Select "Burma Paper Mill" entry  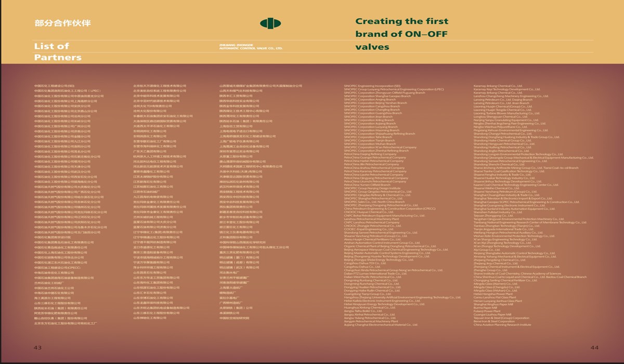click(x=485, y=307)
